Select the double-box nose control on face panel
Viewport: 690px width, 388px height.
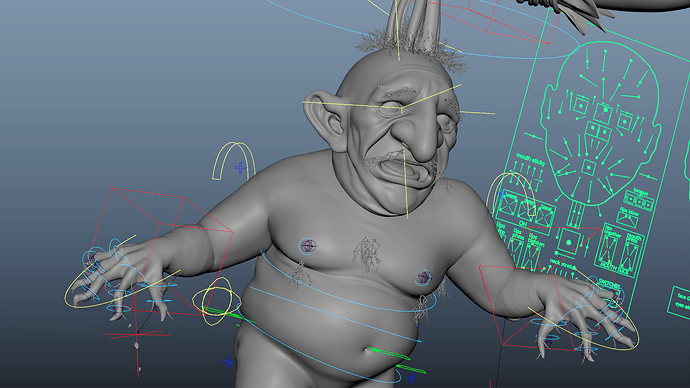598,131
